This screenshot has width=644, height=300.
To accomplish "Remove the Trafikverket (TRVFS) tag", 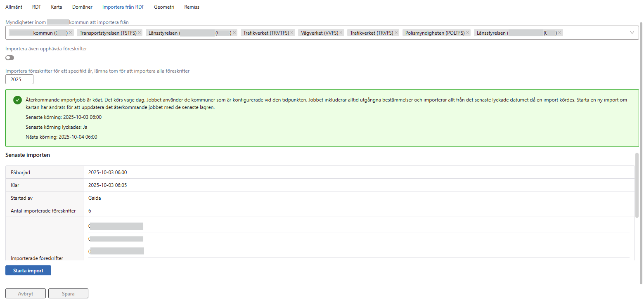I will (396, 33).
